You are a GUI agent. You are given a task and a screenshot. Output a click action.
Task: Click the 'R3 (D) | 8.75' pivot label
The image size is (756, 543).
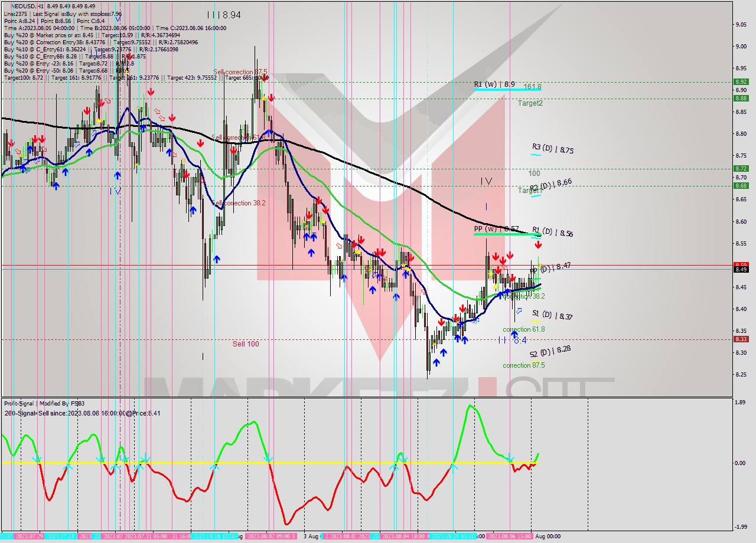(552, 149)
